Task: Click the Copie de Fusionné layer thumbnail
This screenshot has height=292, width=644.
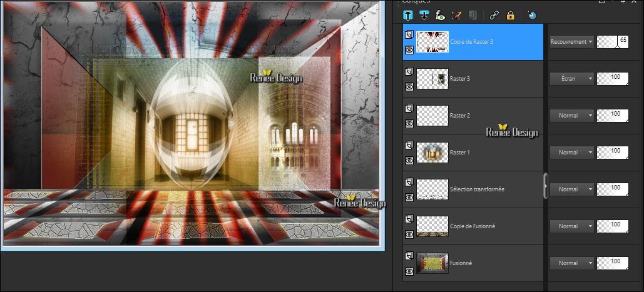Action: [432, 226]
